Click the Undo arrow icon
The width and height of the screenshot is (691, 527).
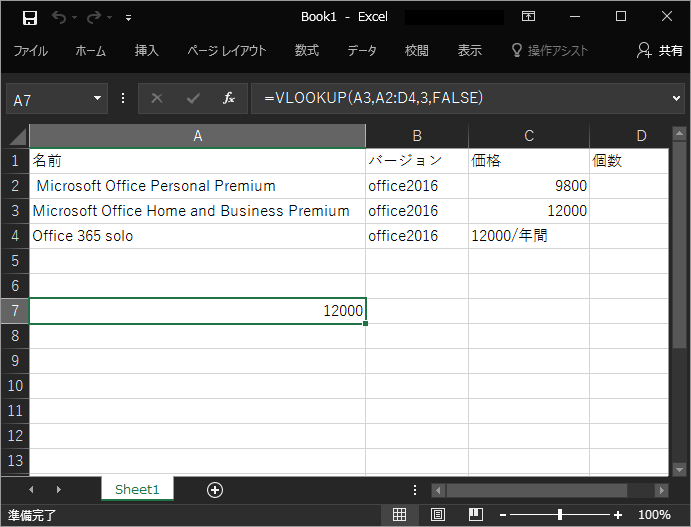point(59,17)
